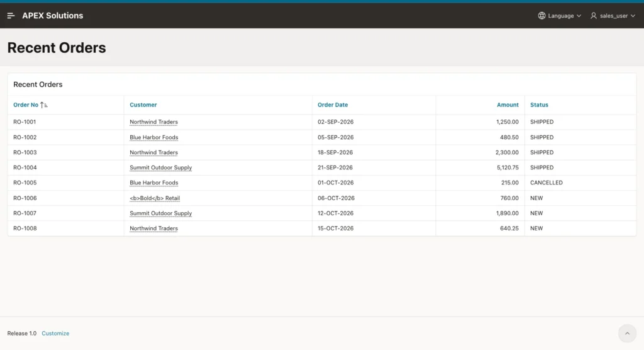
Task: Expand the Language dropdown chevron
Action: [x=579, y=16]
